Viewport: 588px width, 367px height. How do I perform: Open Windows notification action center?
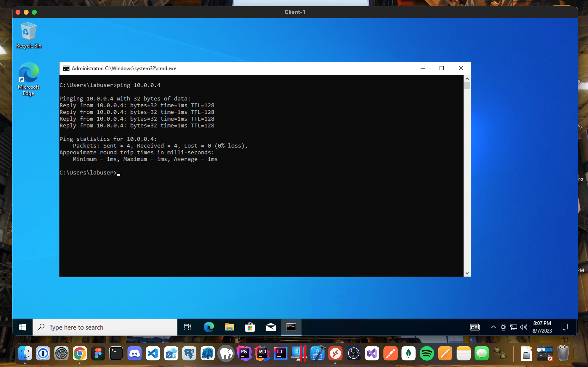[564, 327]
